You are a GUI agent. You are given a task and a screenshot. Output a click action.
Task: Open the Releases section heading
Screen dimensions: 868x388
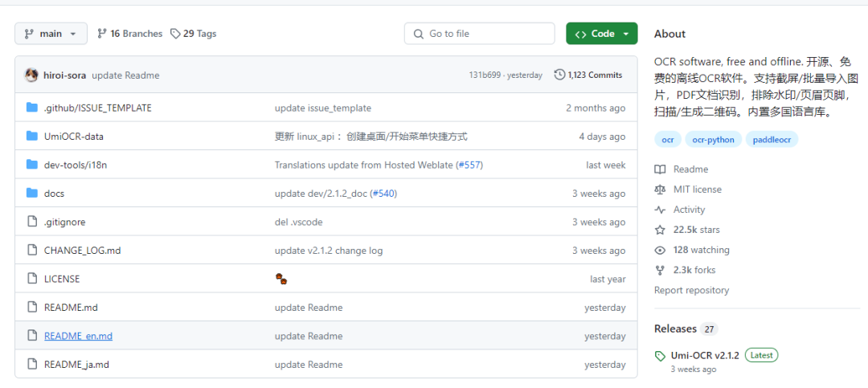(x=675, y=329)
